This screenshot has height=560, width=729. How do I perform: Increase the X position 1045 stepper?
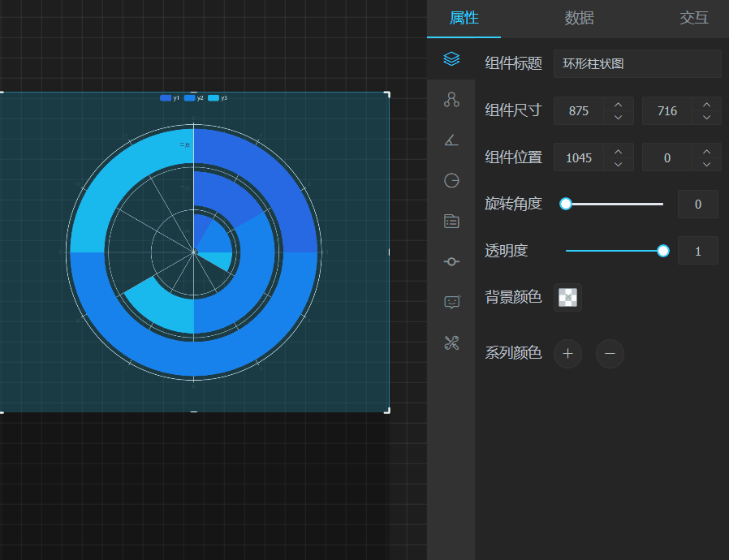pos(619,152)
